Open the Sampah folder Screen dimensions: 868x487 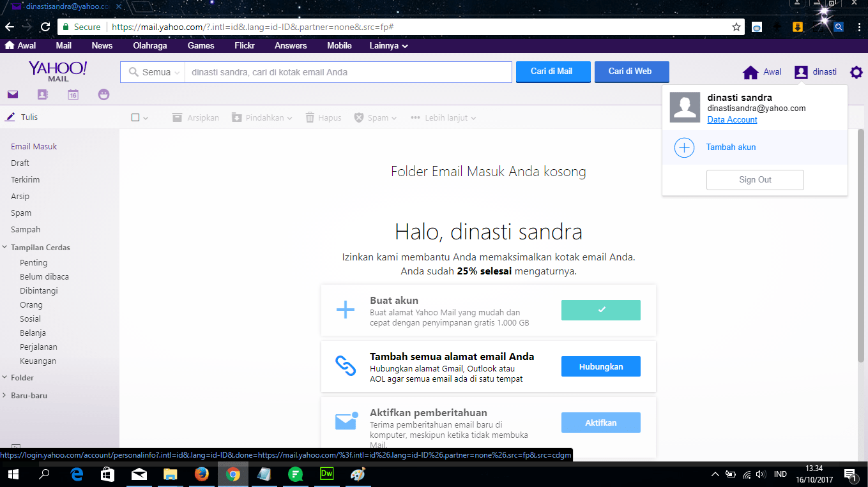(x=26, y=229)
